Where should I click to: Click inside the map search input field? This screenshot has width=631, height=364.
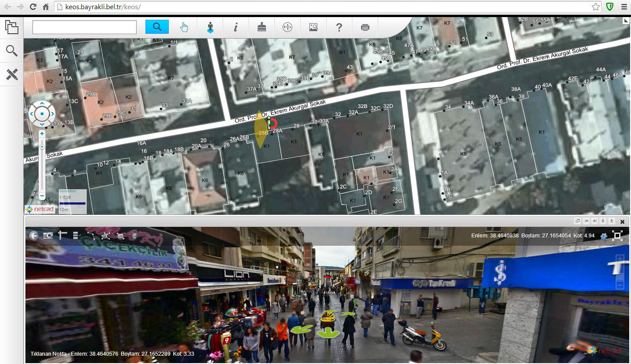(x=85, y=27)
